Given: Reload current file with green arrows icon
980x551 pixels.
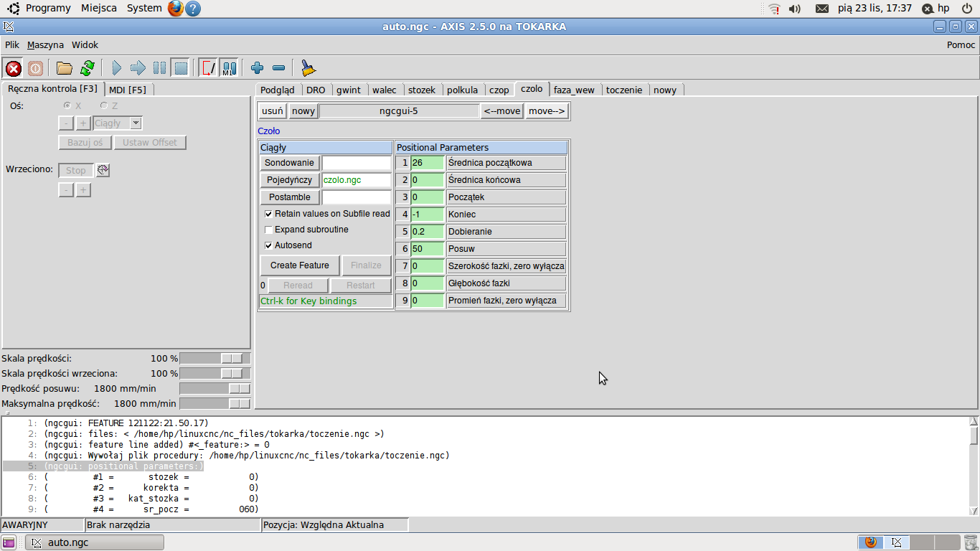Looking at the screenshot, I should click(x=87, y=68).
